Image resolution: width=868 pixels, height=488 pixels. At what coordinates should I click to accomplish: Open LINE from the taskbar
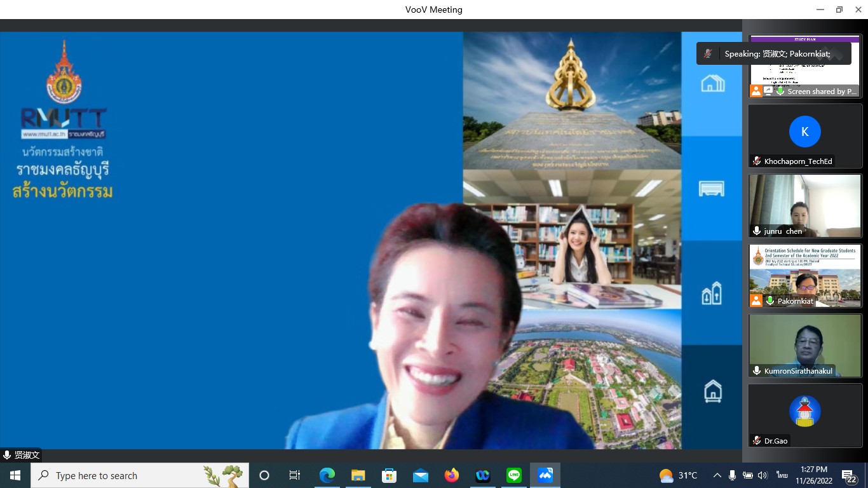514,475
